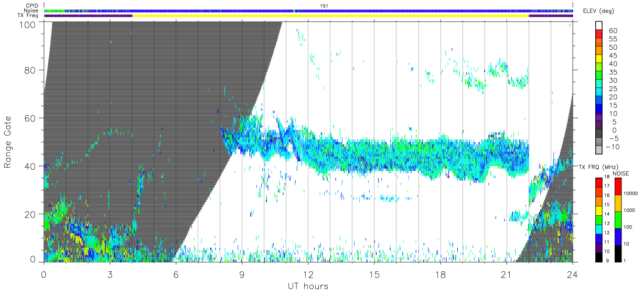The image size is (644, 297).
Task: Click the "100" label on NOISE colorbar
Action: coord(629,227)
